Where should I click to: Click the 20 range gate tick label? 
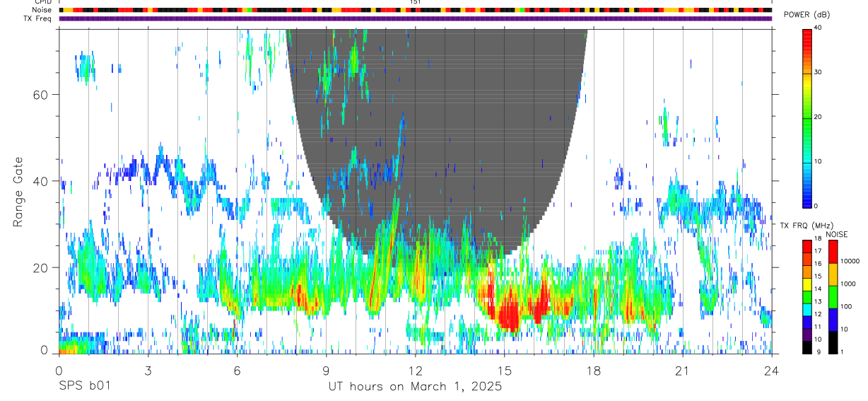[40, 267]
